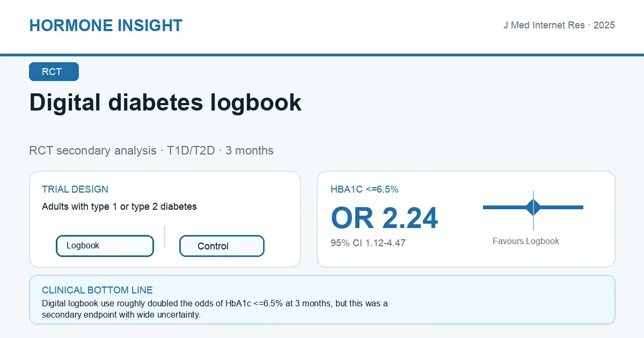
Task: Click the blue header divider line
Action: pyautogui.click(x=322, y=55)
